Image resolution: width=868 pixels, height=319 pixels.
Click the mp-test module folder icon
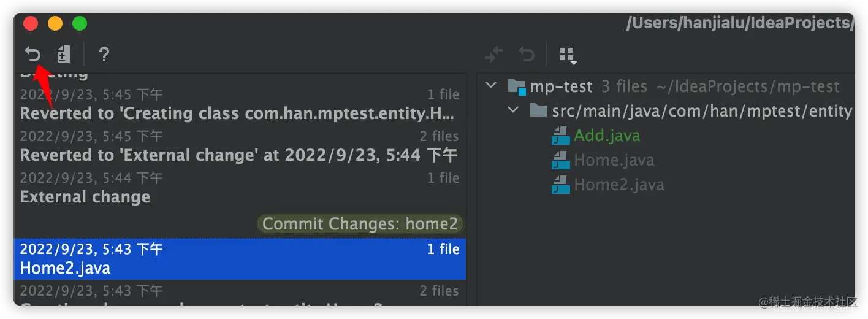click(517, 87)
